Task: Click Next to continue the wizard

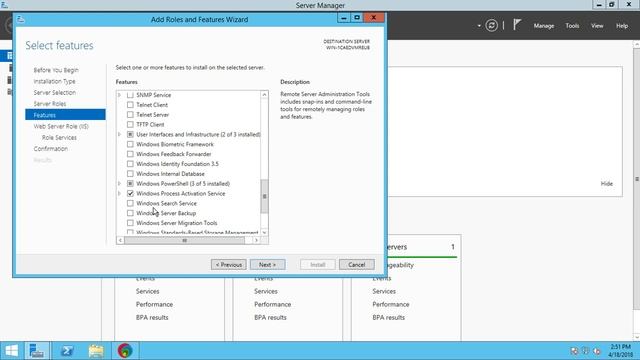Action: (x=267, y=264)
